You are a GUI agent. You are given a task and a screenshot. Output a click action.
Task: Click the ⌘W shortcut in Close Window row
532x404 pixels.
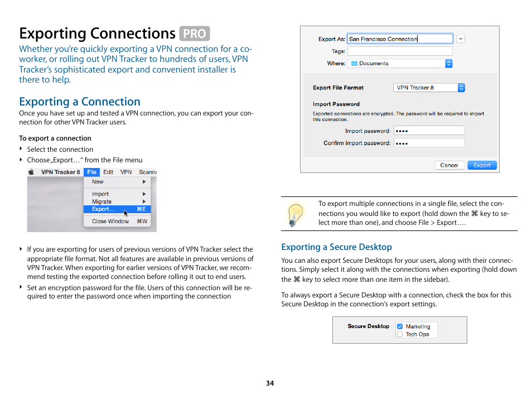click(142, 222)
